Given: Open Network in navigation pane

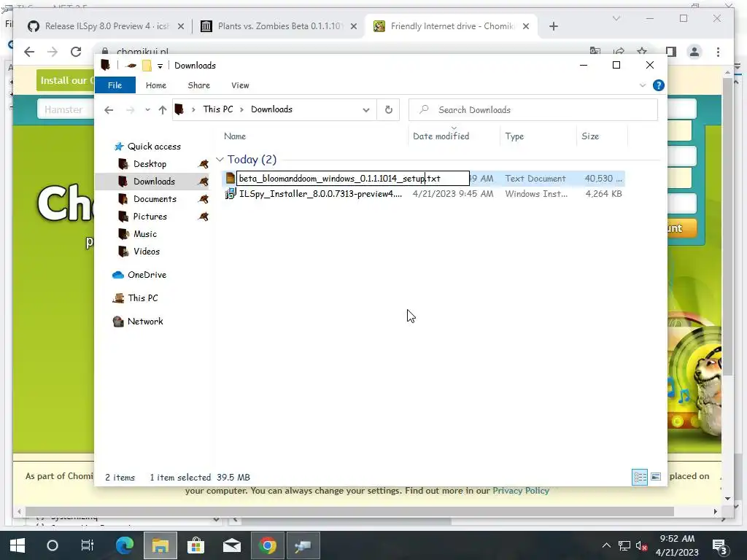Looking at the screenshot, I should click(145, 322).
